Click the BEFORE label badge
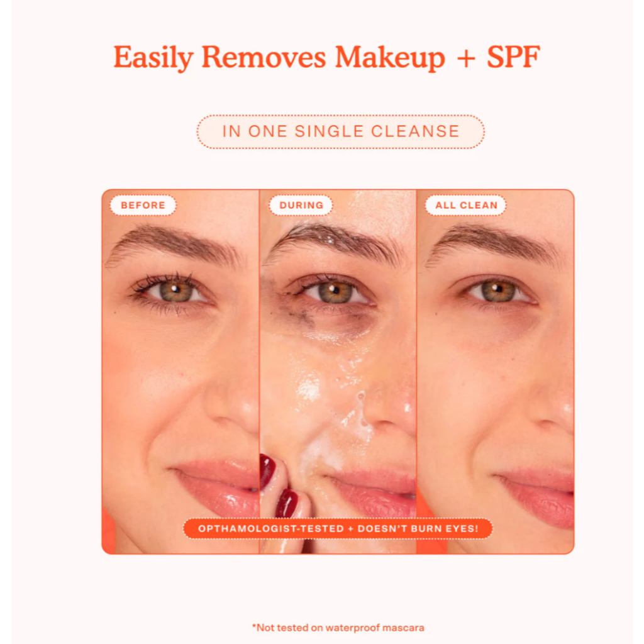Screen dimensions: 644x644 [143, 205]
